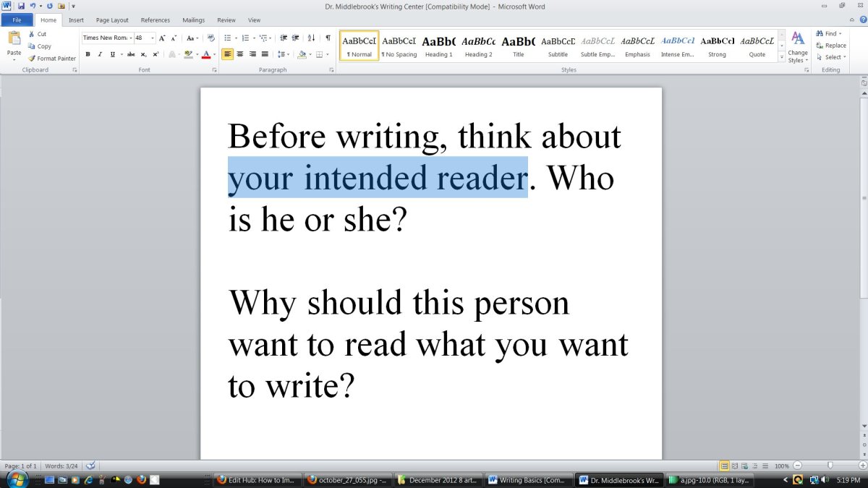Open the Sort dialog
868x488 pixels.
[310, 38]
